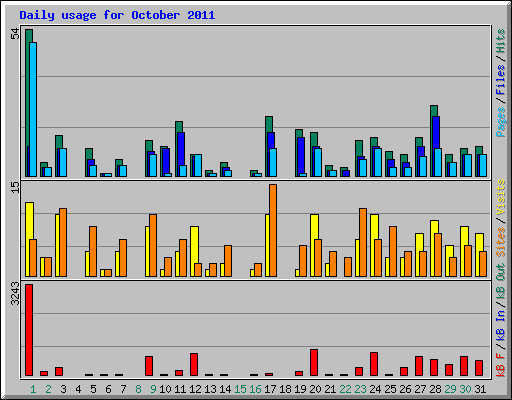
Task: Click day '17' label on the x-axis
Action: point(270,389)
